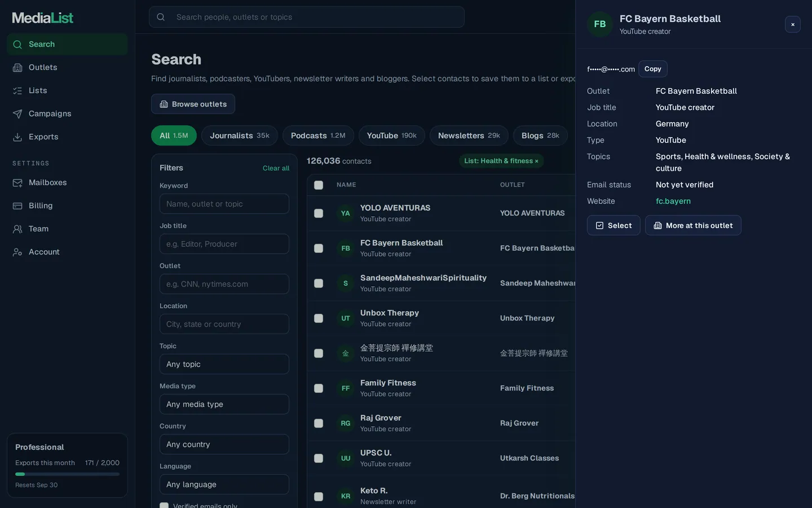
Task: Open the Any topic dropdown
Action: [224, 364]
